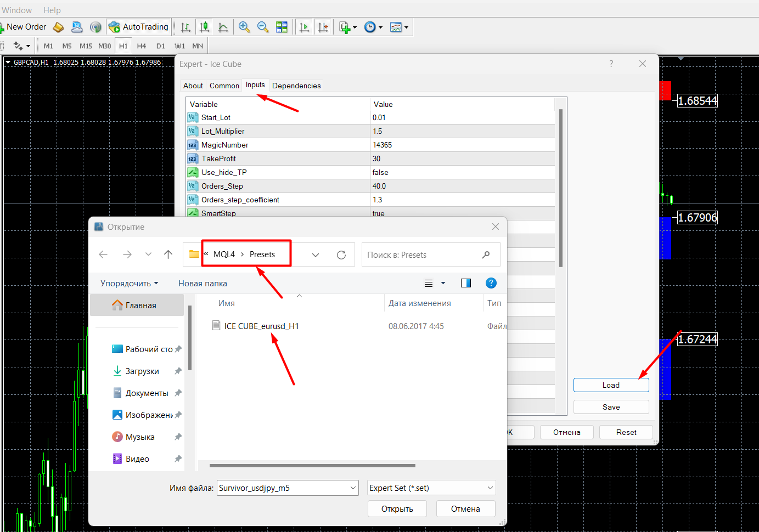The height and width of the screenshot is (532, 759).
Task: Select the M5 timeframe
Action: click(x=67, y=46)
